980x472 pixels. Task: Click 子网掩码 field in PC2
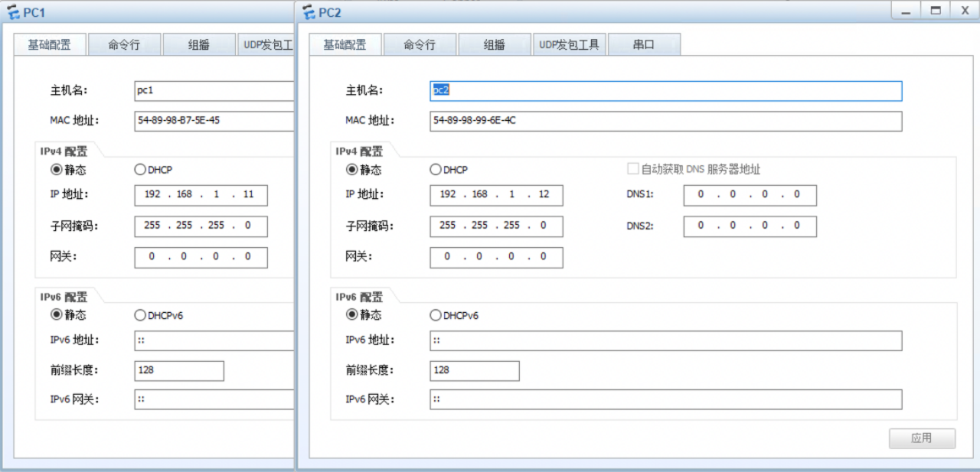point(496,226)
